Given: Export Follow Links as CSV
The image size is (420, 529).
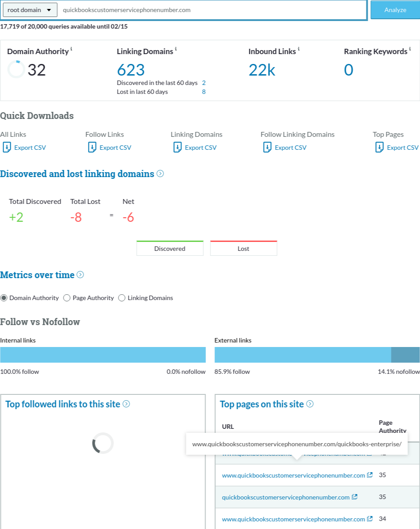Looking at the screenshot, I should (x=115, y=148).
